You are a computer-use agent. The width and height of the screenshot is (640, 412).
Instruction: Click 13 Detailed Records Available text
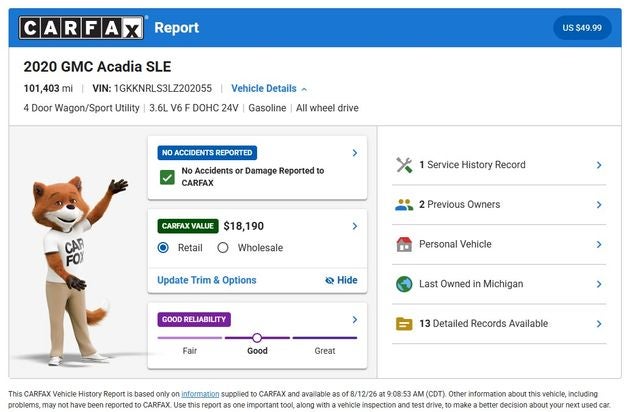[x=484, y=324]
